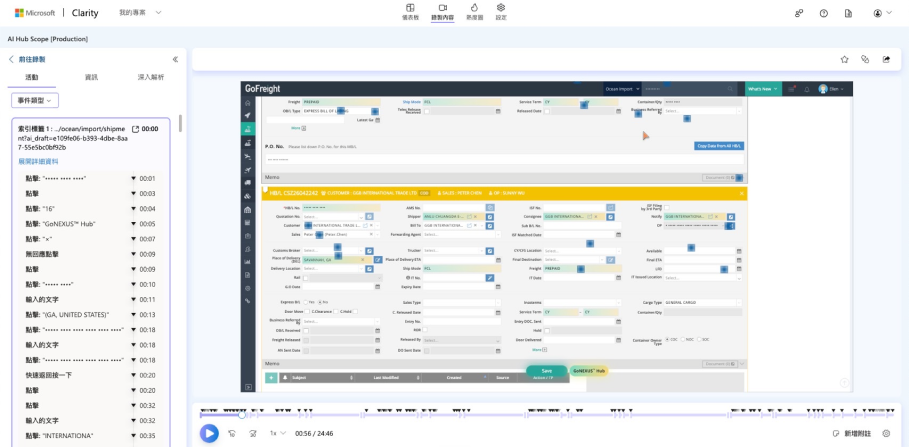Screen dimensions: 909x447
Task: Click the Save button in the recording
Action: coord(546,370)
